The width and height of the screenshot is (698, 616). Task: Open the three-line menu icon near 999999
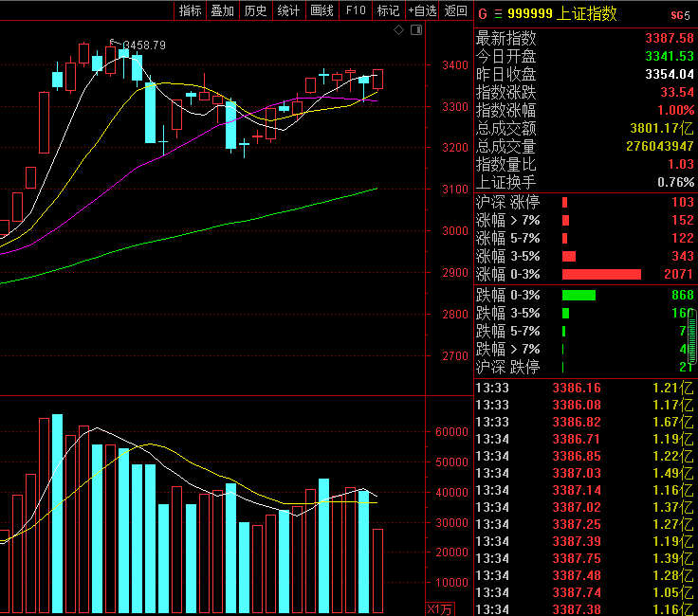tap(498, 14)
